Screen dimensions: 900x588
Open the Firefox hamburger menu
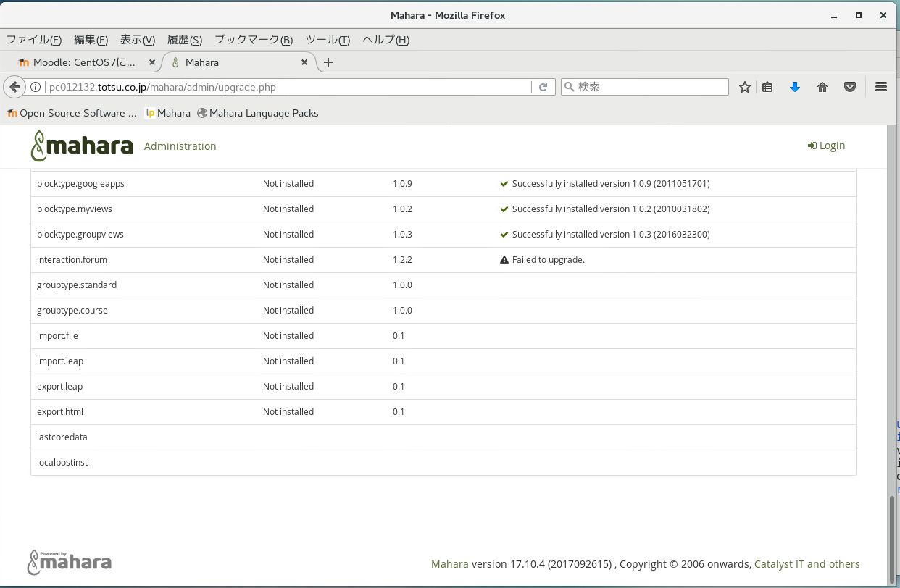pos(881,87)
